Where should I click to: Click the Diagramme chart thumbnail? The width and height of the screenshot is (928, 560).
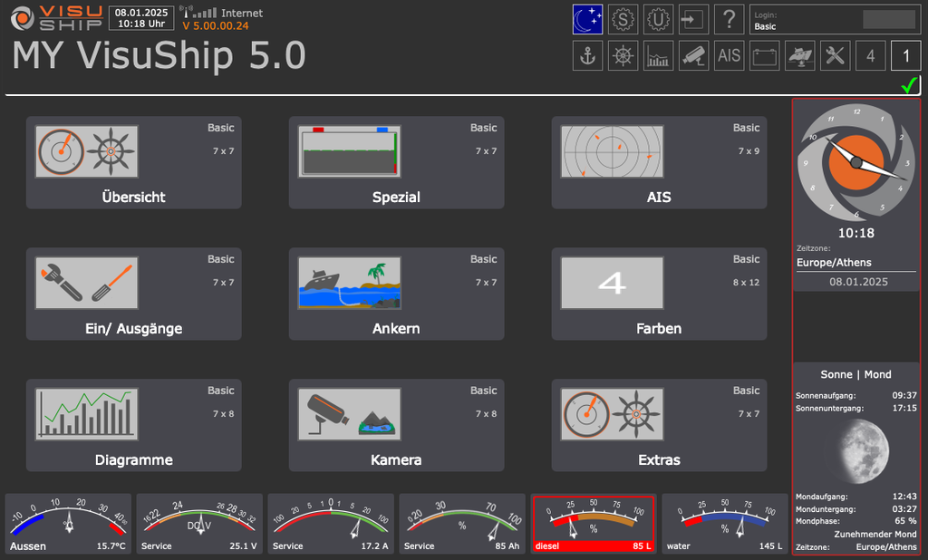click(87, 414)
